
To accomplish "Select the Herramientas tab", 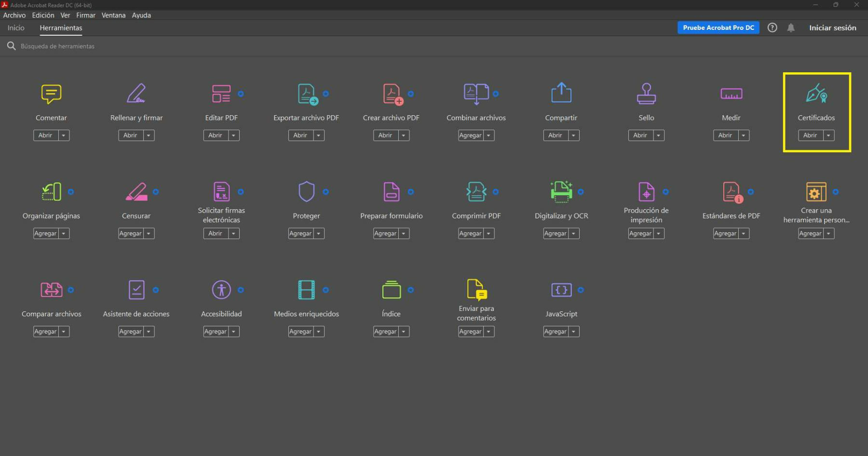I will (61, 28).
